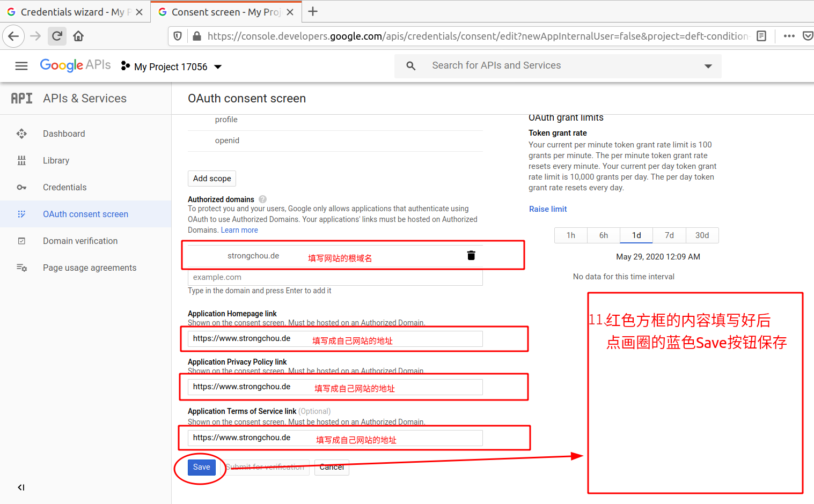814x504 pixels.
Task: Close the Consent screen tab
Action: 290,12
